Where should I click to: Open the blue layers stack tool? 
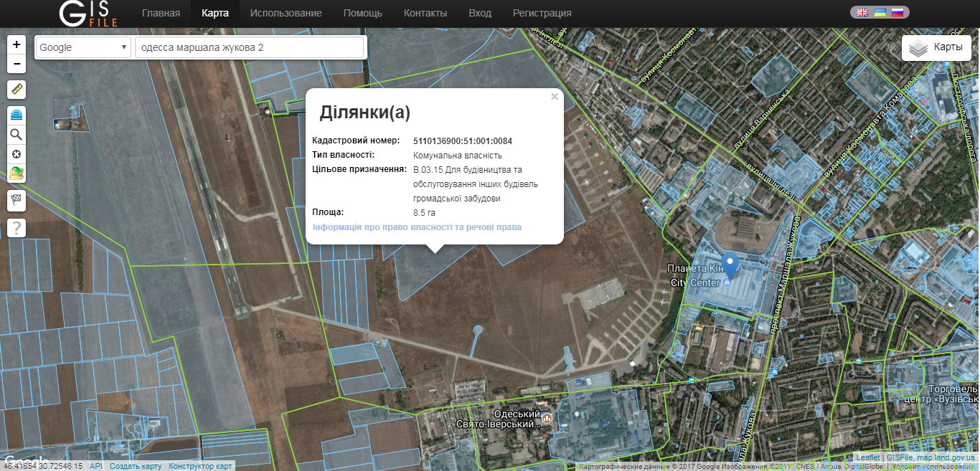click(x=17, y=115)
